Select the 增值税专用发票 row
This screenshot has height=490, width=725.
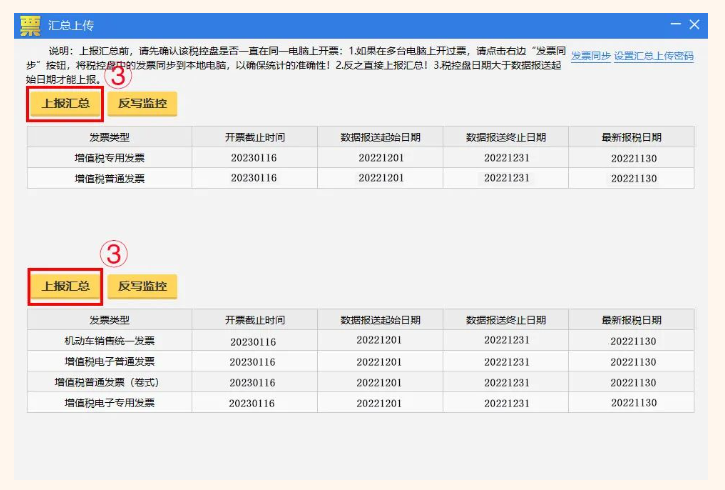pyautogui.click(x=109, y=157)
